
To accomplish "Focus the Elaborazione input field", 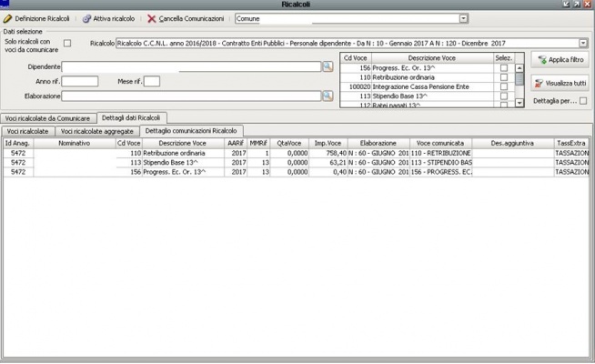I will pyautogui.click(x=191, y=96).
